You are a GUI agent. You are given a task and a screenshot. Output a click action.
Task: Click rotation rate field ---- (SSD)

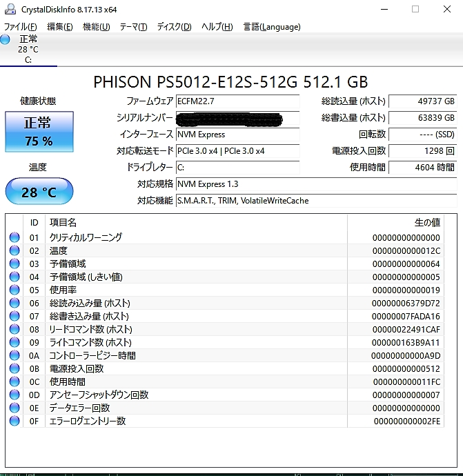click(422, 135)
